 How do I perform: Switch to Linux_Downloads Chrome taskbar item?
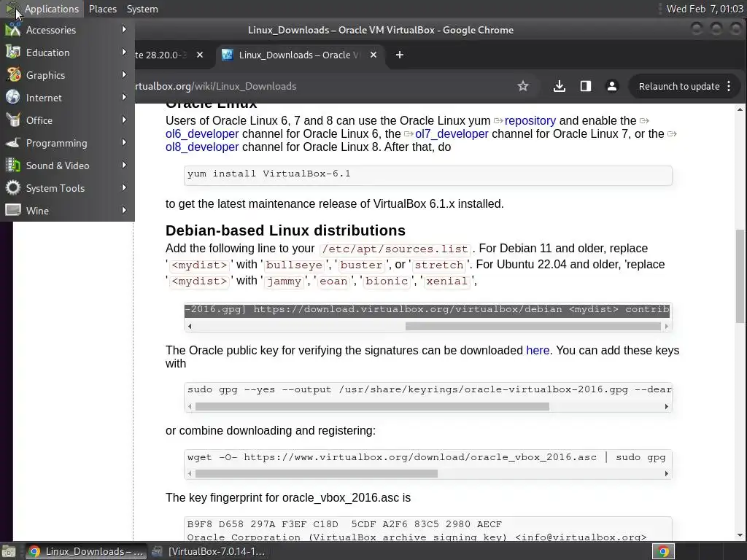tap(86, 551)
